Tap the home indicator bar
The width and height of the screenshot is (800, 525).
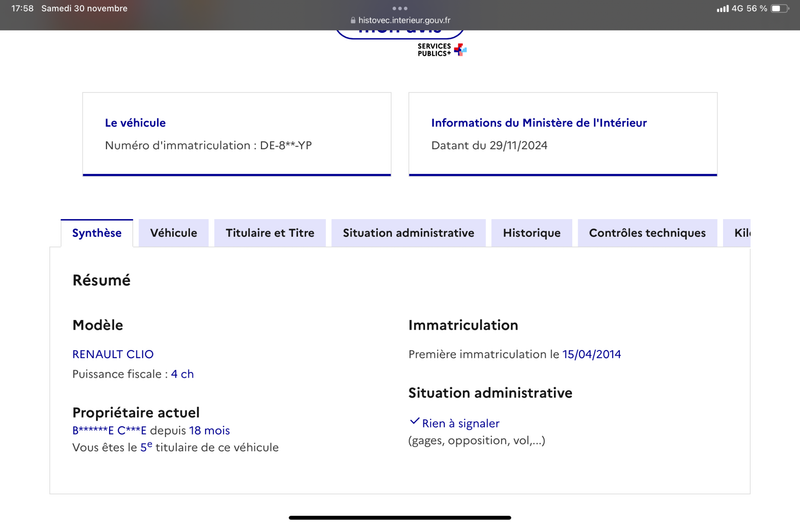pyautogui.click(x=400, y=517)
